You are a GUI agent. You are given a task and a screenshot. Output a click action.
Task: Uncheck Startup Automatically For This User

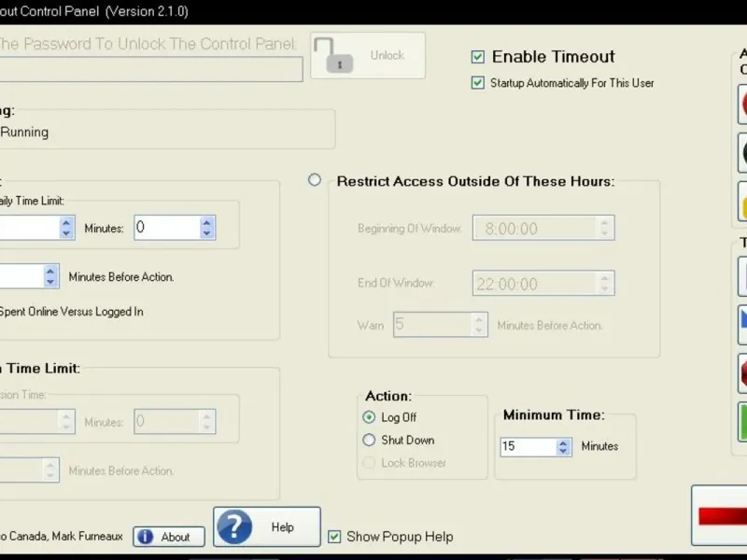(478, 83)
